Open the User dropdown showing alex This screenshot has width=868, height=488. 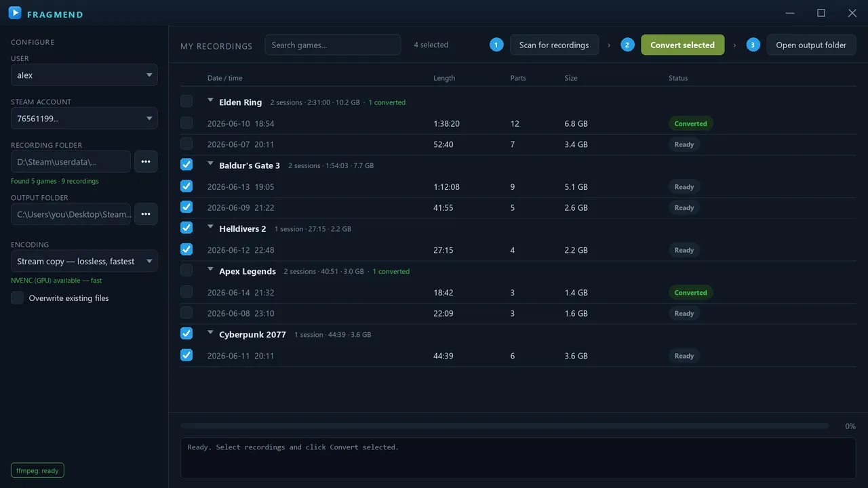click(84, 75)
